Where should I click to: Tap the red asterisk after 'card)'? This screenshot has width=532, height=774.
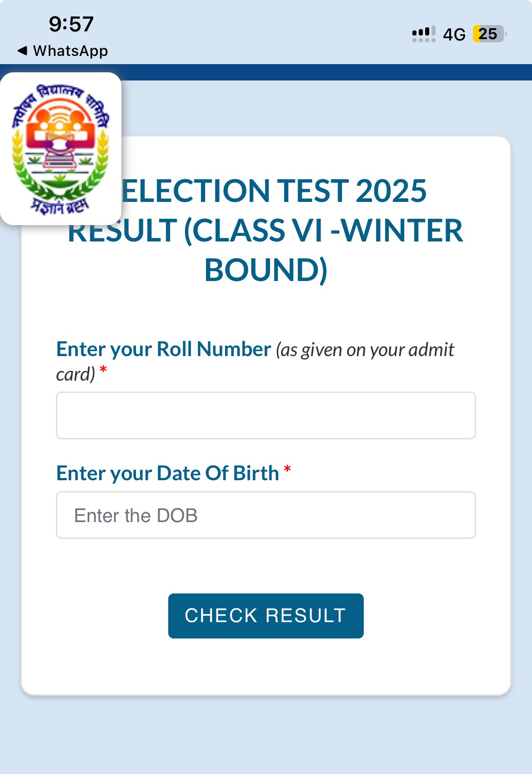pyautogui.click(x=103, y=370)
